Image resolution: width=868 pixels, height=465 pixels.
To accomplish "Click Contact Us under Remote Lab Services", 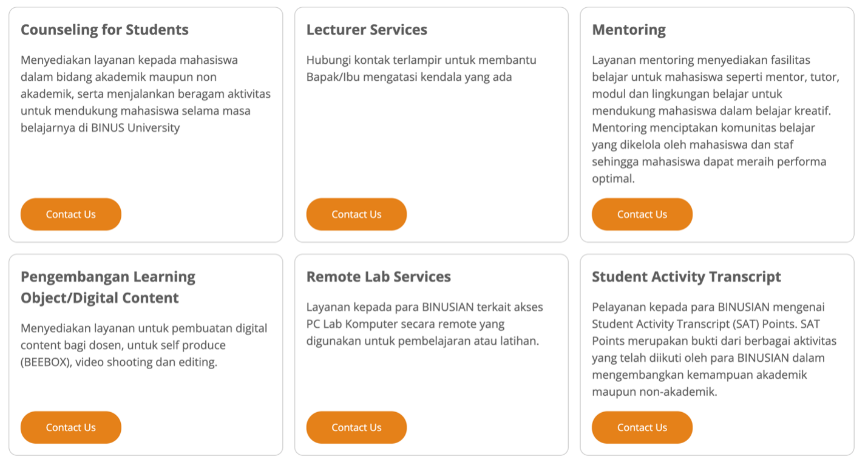I will click(356, 427).
